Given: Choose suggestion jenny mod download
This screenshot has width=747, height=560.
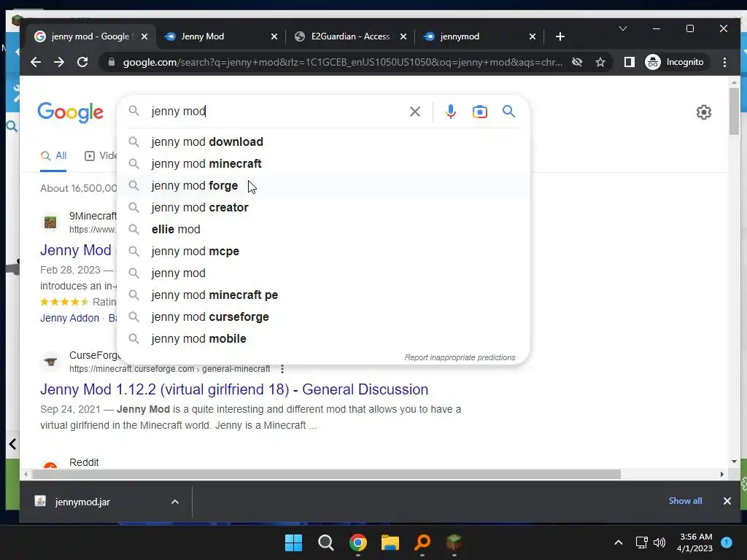Looking at the screenshot, I should coord(323,142).
